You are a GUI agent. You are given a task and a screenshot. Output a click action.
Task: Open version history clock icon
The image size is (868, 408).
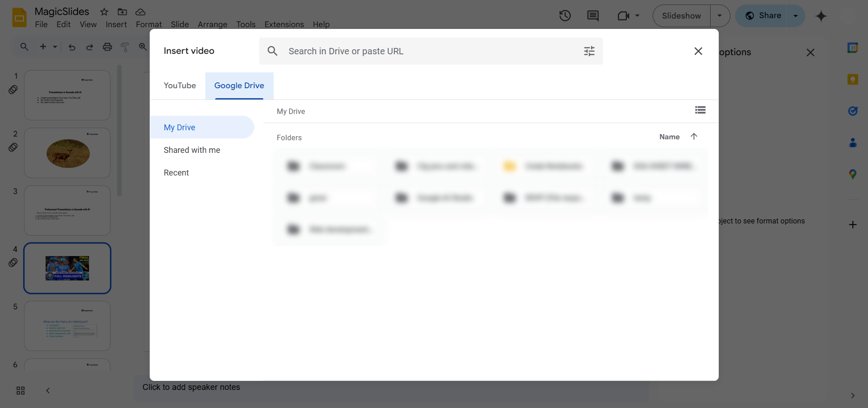(x=565, y=16)
